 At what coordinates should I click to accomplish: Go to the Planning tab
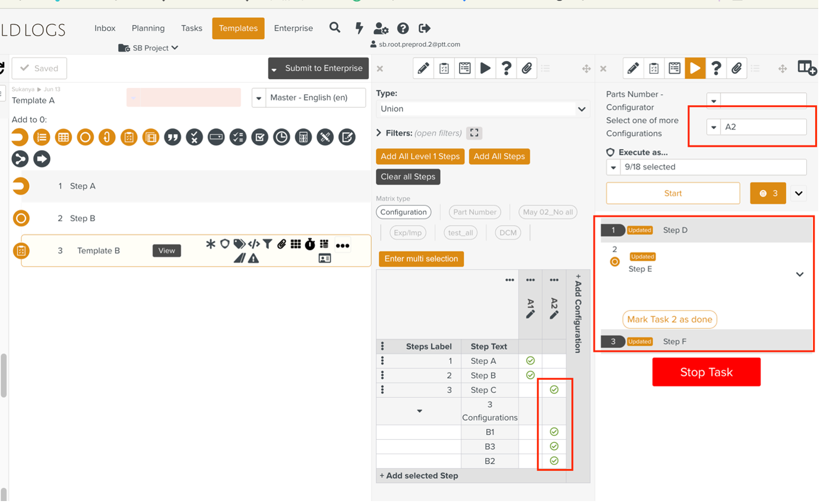(148, 28)
